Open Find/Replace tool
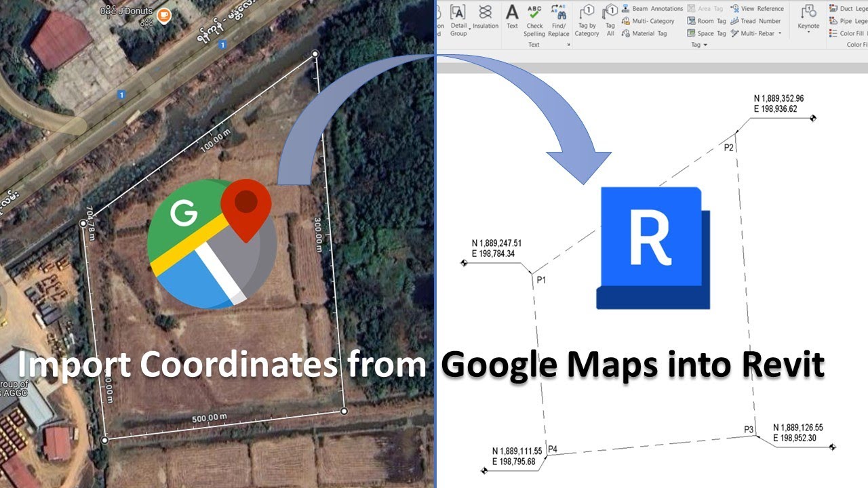This screenshot has height=488, width=868. (x=559, y=20)
